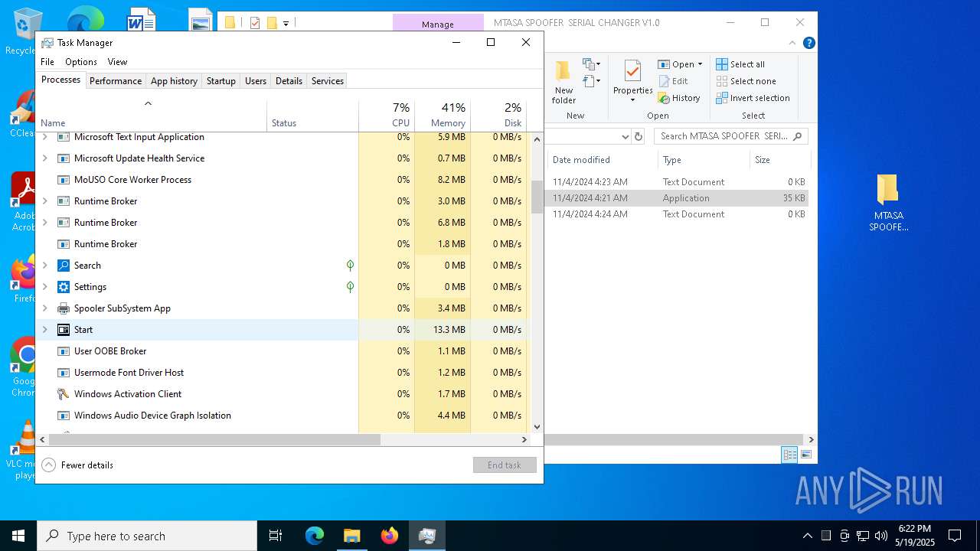The width and height of the screenshot is (980, 551).
Task: Open the MTASA SPOOFE desktop folder
Action: (888, 203)
